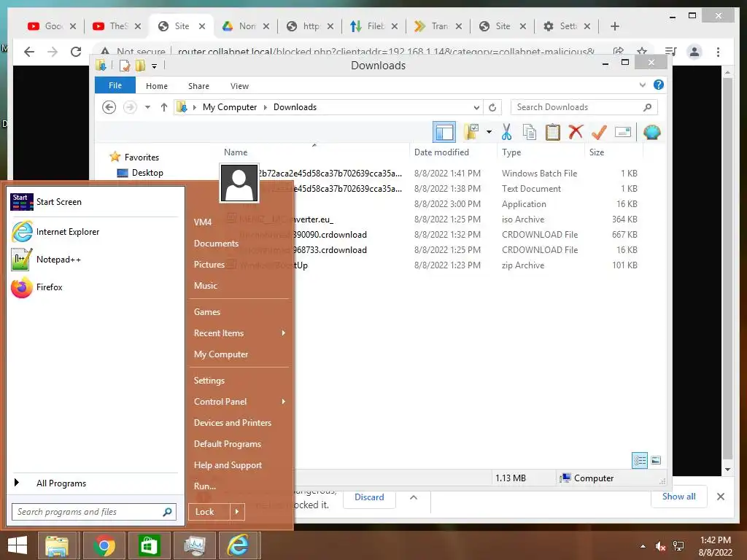The width and height of the screenshot is (747, 560).
Task: Click the muted volume tray icon
Action: [660, 546]
